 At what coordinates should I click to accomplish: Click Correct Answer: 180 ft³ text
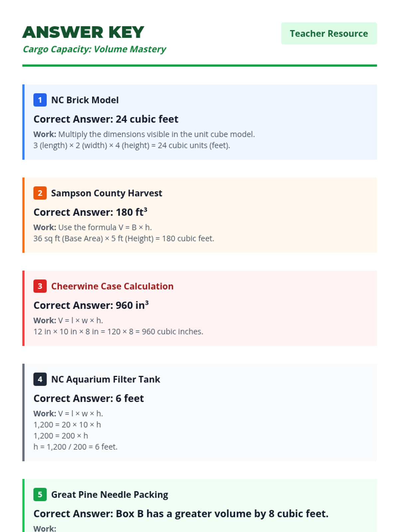tap(90, 212)
